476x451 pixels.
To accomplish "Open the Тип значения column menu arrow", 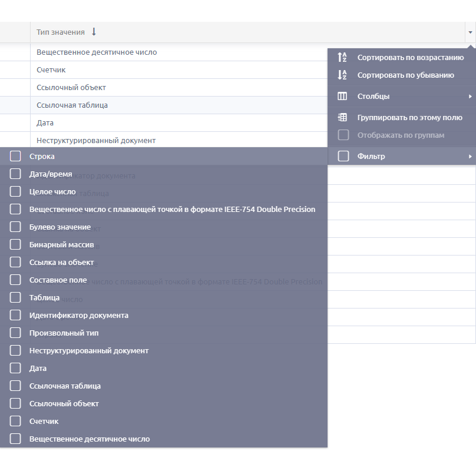I will tap(470, 32).
